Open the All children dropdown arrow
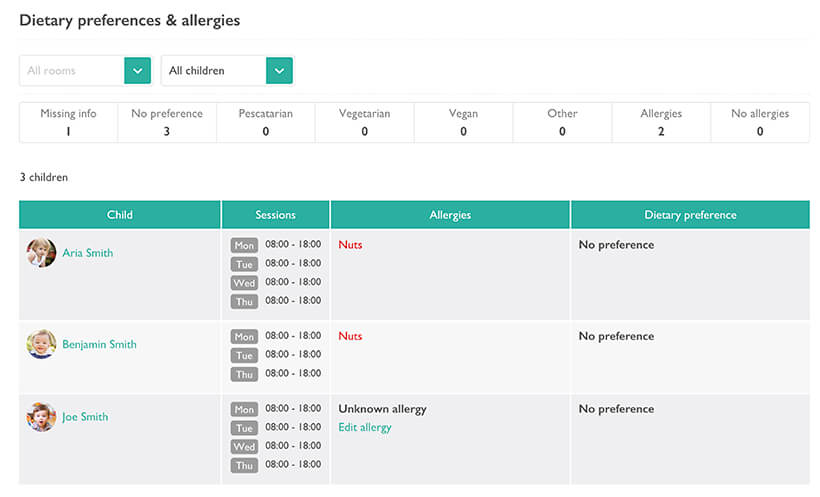 click(x=279, y=71)
